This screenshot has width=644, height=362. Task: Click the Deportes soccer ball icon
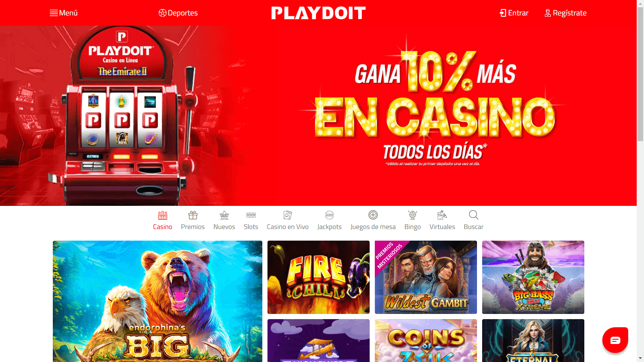click(x=162, y=13)
